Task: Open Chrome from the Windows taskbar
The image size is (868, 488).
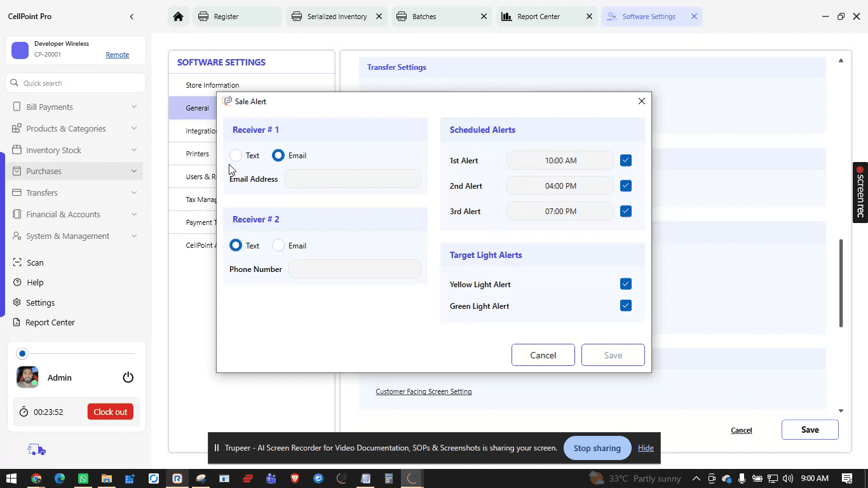Action: [36, 478]
